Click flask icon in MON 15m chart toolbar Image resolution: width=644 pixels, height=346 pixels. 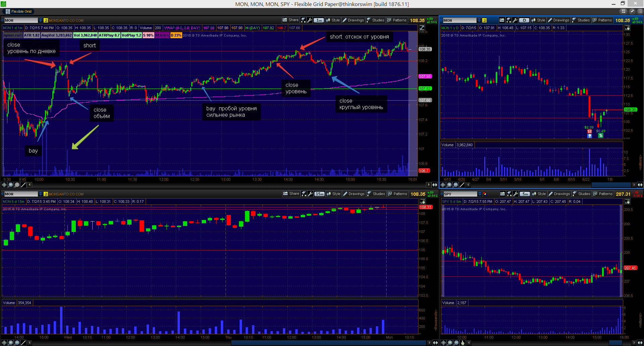point(304,194)
